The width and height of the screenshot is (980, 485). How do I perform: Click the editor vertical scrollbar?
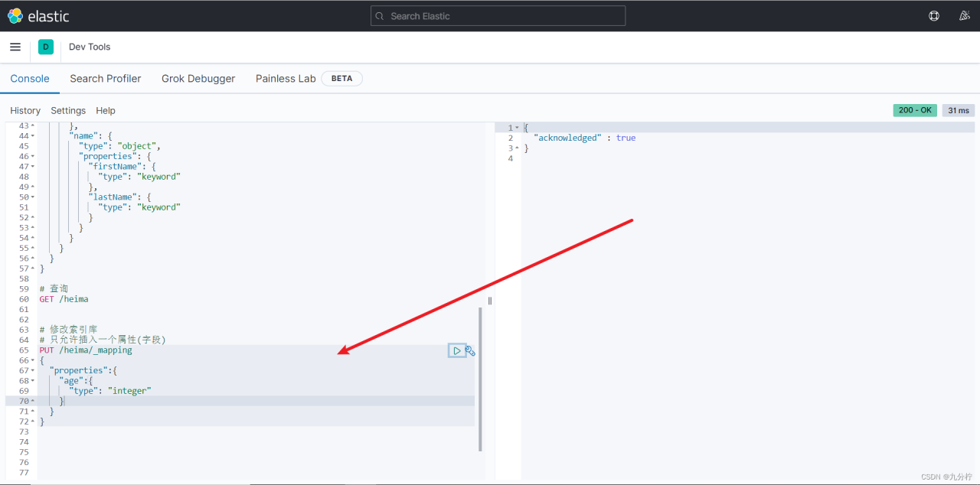click(x=480, y=379)
